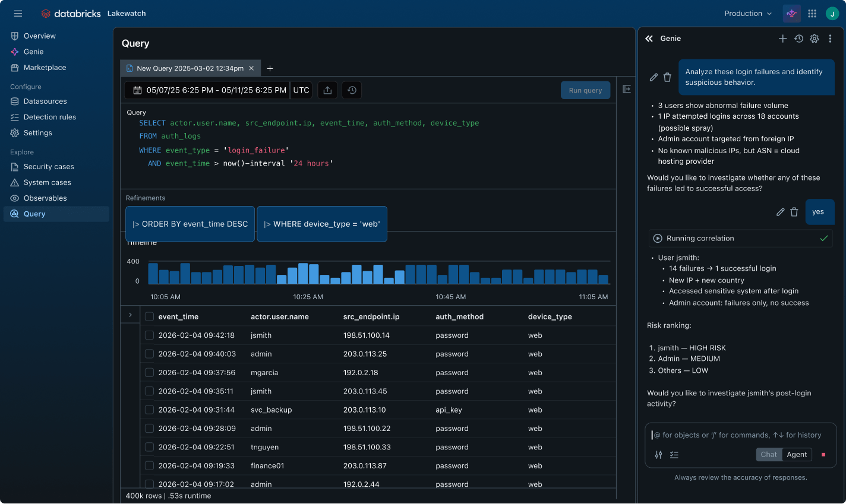
Task: Share the query using the export icon
Action: click(x=327, y=90)
